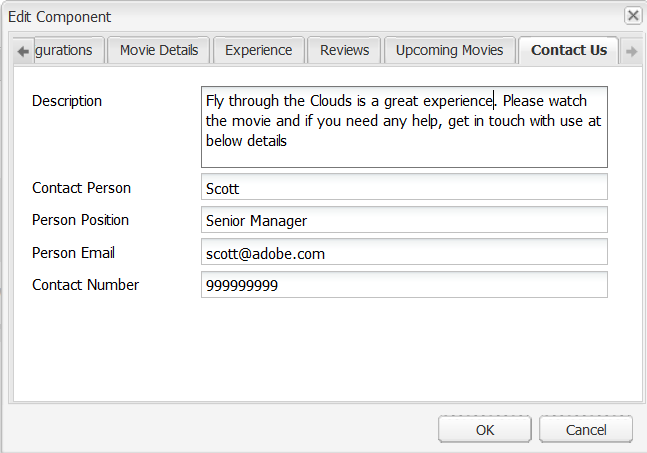Viewport: 647px width, 453px height.
Task: Click the Edit Component title bar
Action: point(300,16)
